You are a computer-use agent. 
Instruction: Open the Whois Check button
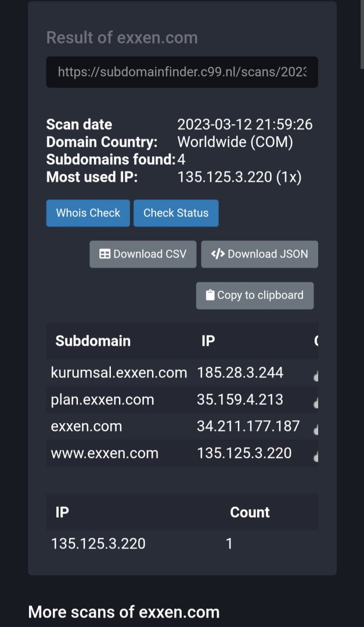pyautogui.click(x=88, y=213)
